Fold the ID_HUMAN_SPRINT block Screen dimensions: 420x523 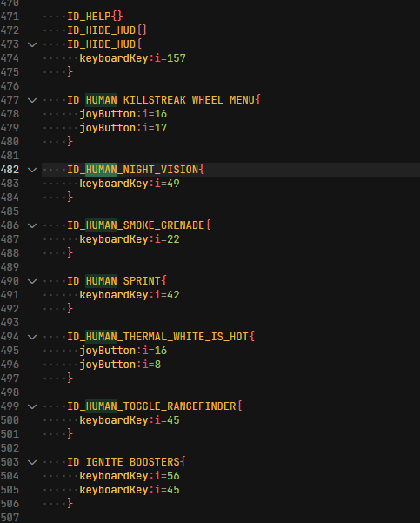click(32, 281)
